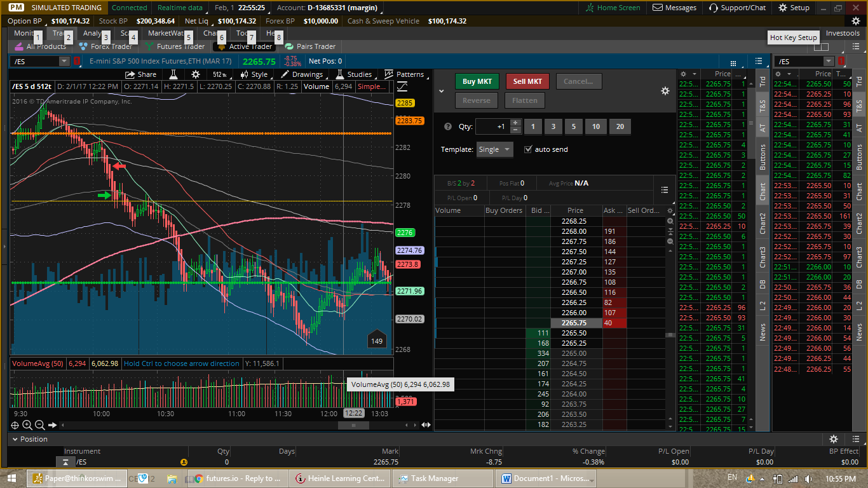Open the /ES symbol dropdown on chart
Screen dimensions: 868x488
[x=64, y=61]
